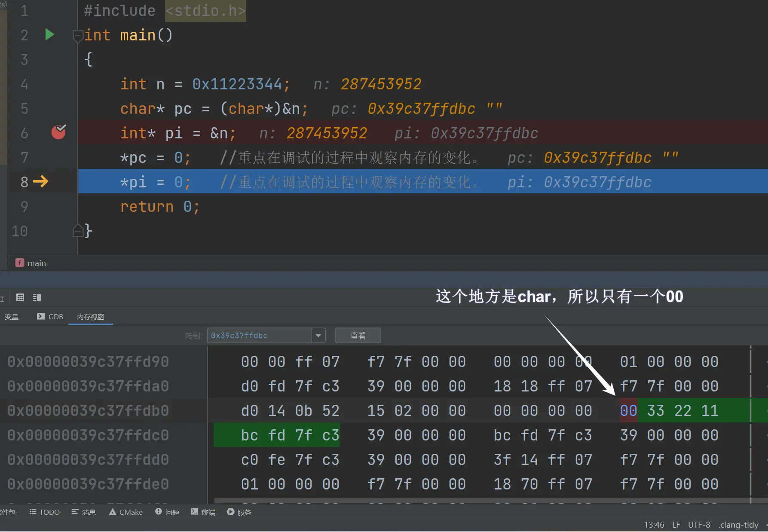Open the 终端 tool window
Image resolution: width=768 pixels, height=532 pixels.
(x=203, y=512)
